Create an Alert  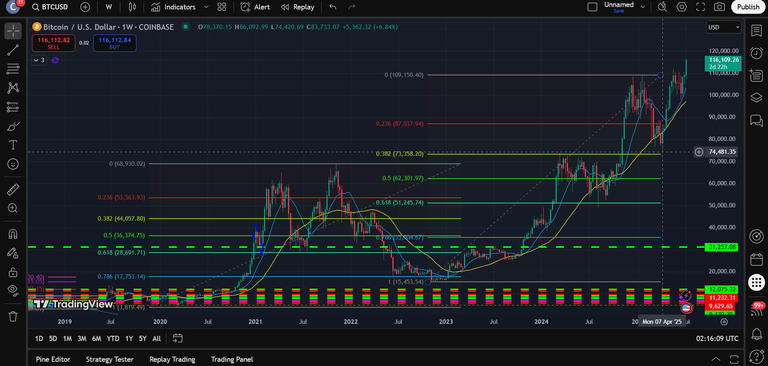point(255,7)
